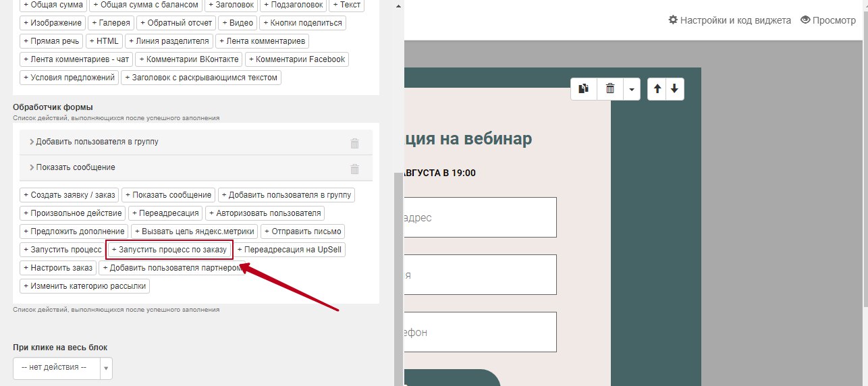Insert '+ Комментарии ВКонтакте' element
The height and width of the screenshot is (386, 868).
point(189,59)
